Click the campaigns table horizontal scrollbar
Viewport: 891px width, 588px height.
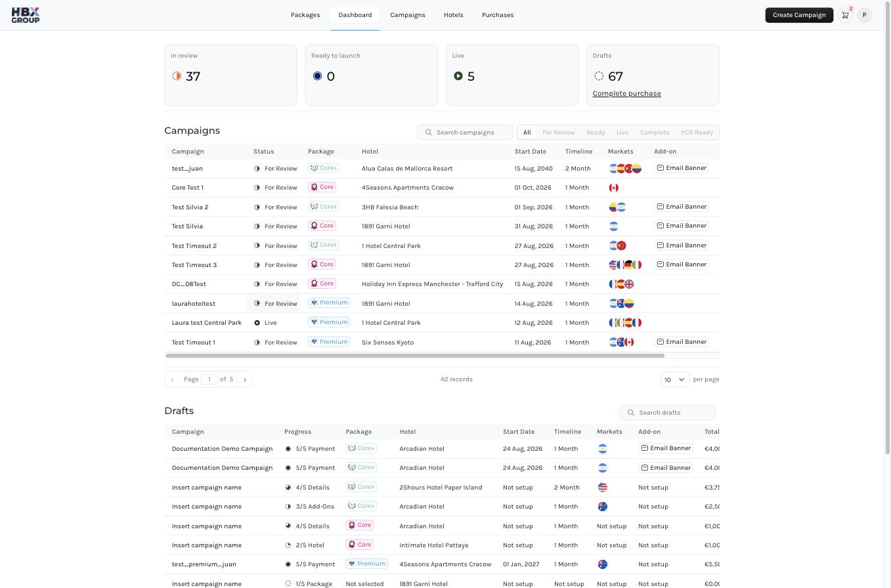(x=415, y=356)
